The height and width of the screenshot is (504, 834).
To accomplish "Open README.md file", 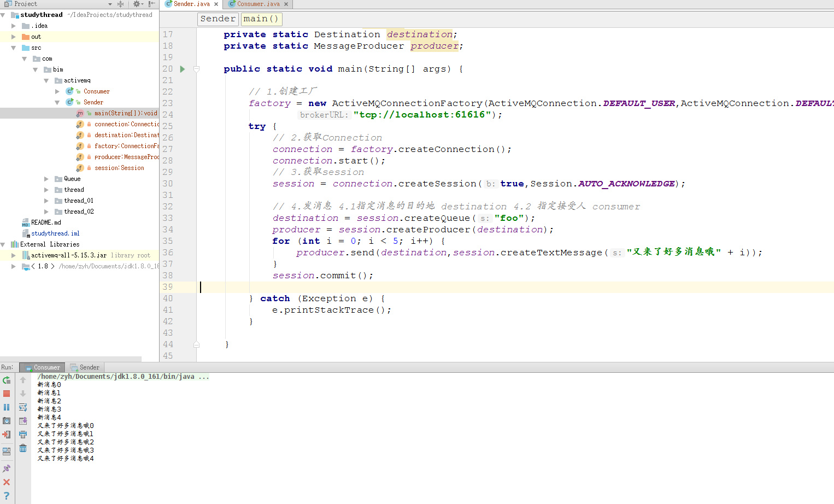I will [x=46, y=222].
